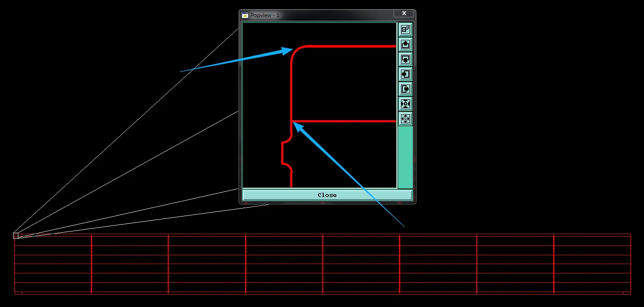Pan the Popview right with right-arrow icon
This screenshot has width=644, height=307.
405,89
